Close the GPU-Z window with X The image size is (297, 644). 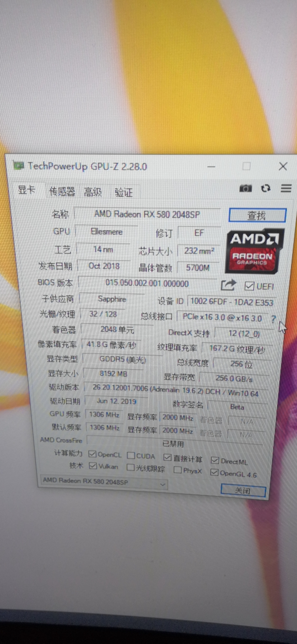[x=283, y=166]
